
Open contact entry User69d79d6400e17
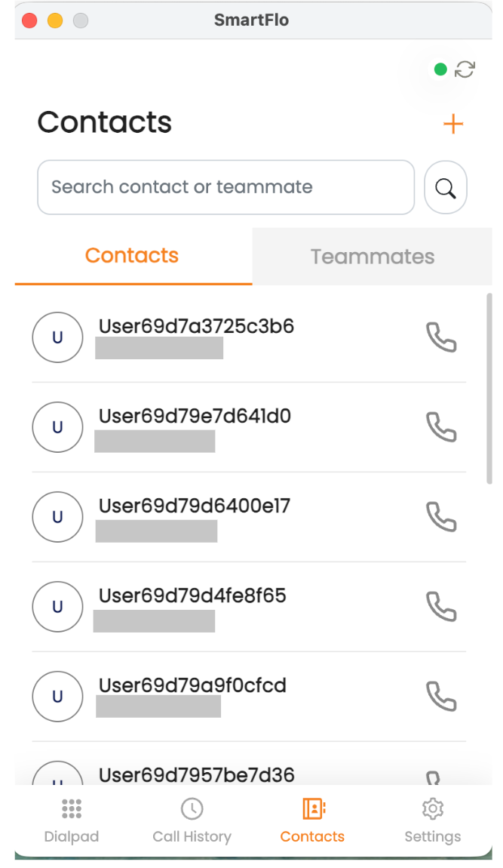click(x=249, y=517)
